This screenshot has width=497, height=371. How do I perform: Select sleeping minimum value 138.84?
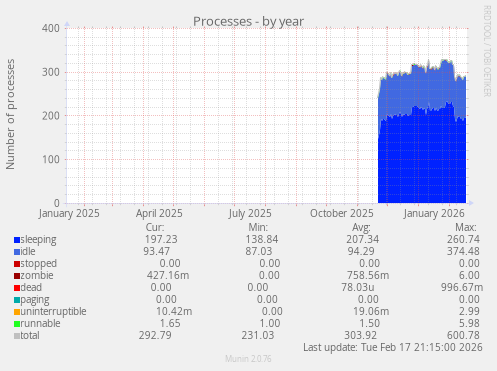pyautogui.click(x=262, y=239)
